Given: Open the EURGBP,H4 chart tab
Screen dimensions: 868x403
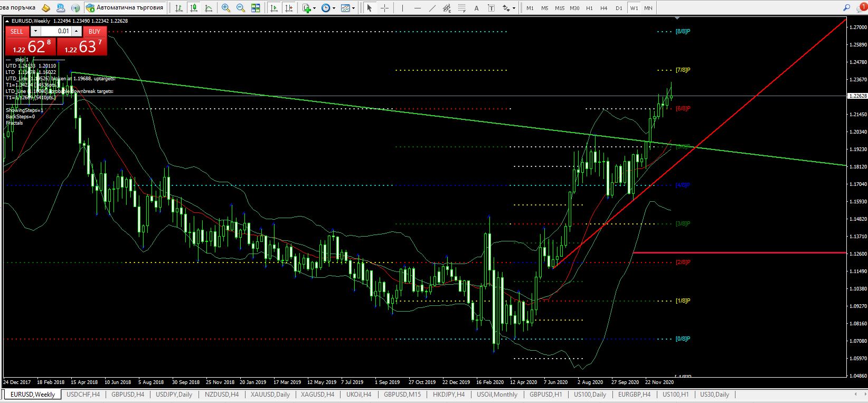Looking at the screenshot, I should pos(634,395).
